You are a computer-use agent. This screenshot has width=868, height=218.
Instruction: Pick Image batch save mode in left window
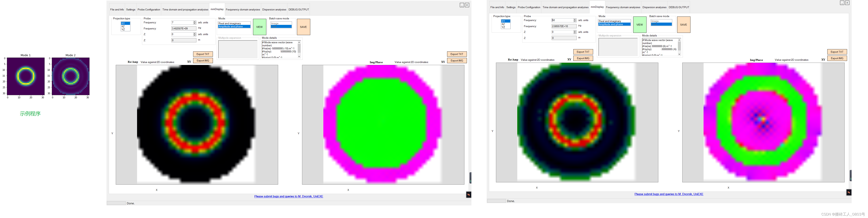point(281,23)
